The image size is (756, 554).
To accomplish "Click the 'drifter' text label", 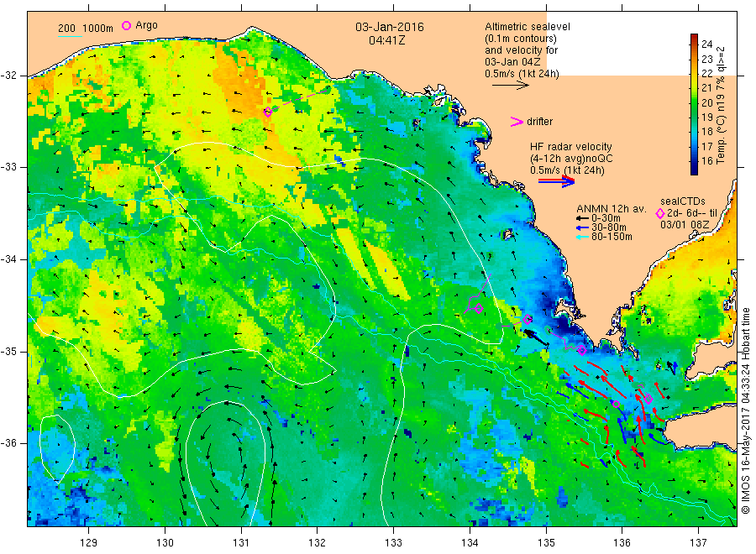I will (x=539, y=122).
